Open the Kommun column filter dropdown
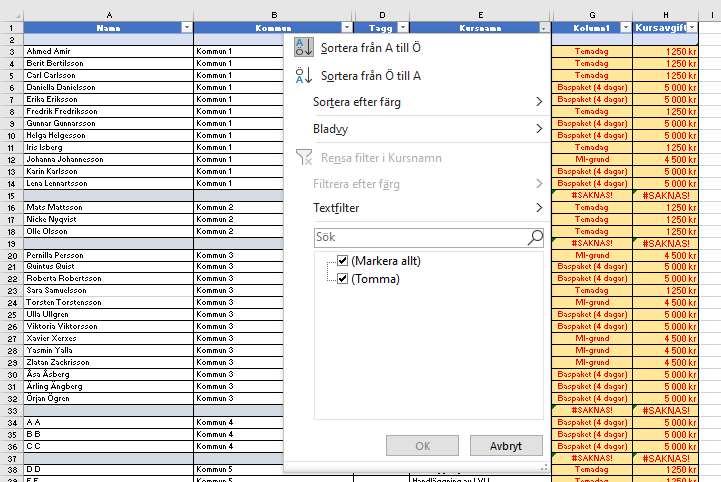The width and height of the screenshot is (721, 482). tap(347, 28)
